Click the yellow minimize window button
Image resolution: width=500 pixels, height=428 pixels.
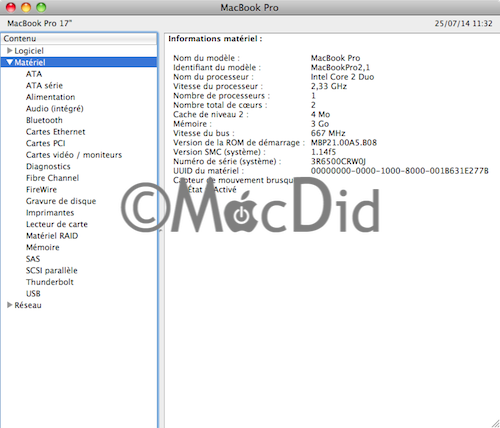[26, 7]
